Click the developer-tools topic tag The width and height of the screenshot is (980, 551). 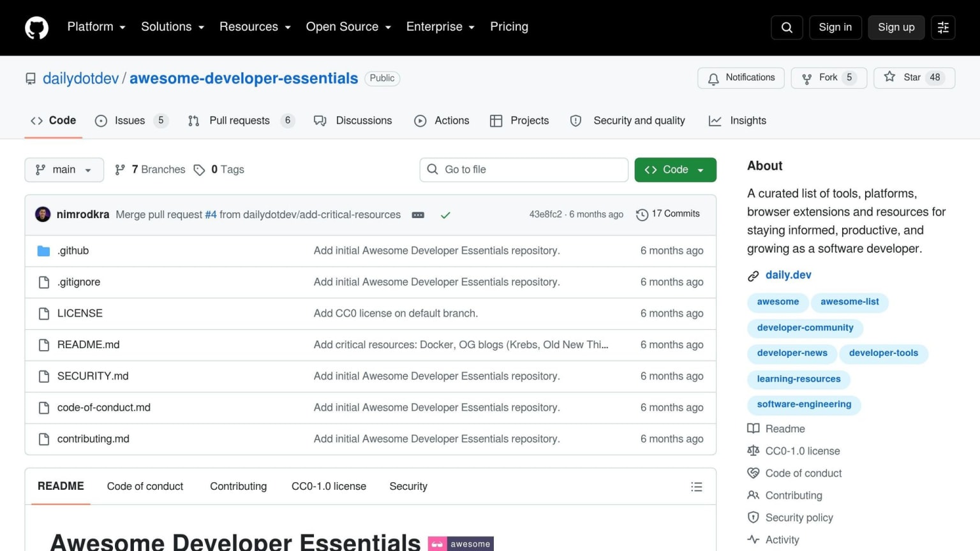[x=884, y=353]
